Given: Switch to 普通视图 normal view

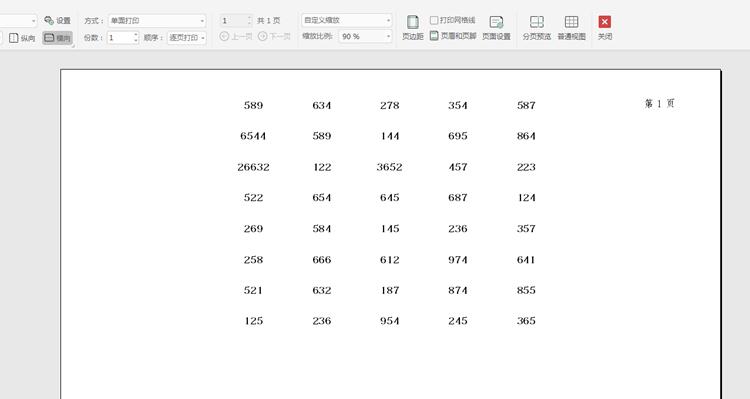Looking at the screenshot, I should pos(572,28).
